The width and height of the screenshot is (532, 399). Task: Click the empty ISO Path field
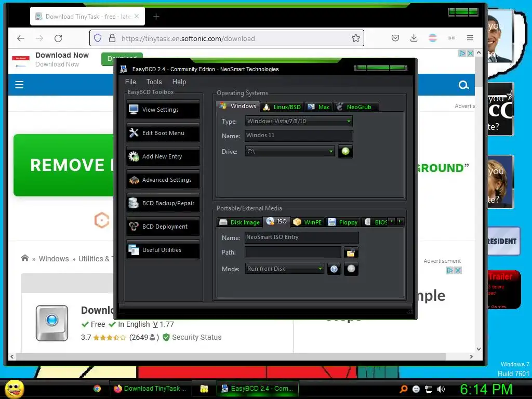click(x=293, y=252)
